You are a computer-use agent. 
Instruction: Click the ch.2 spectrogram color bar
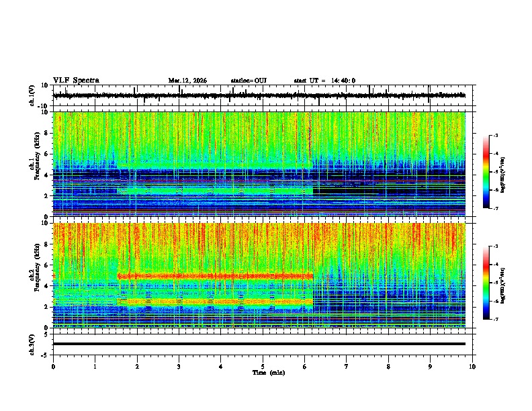tap(486, 283)
